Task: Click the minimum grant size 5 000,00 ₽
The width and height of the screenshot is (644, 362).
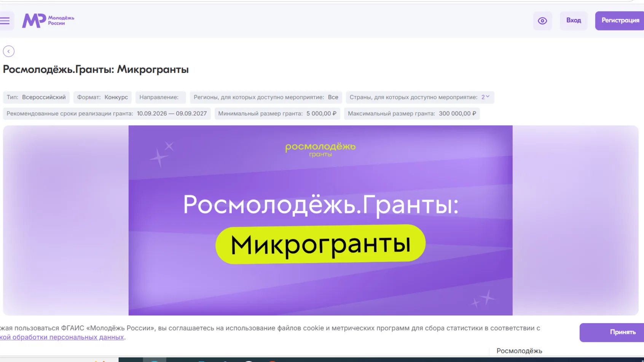Action: click(x=277, y=114)
